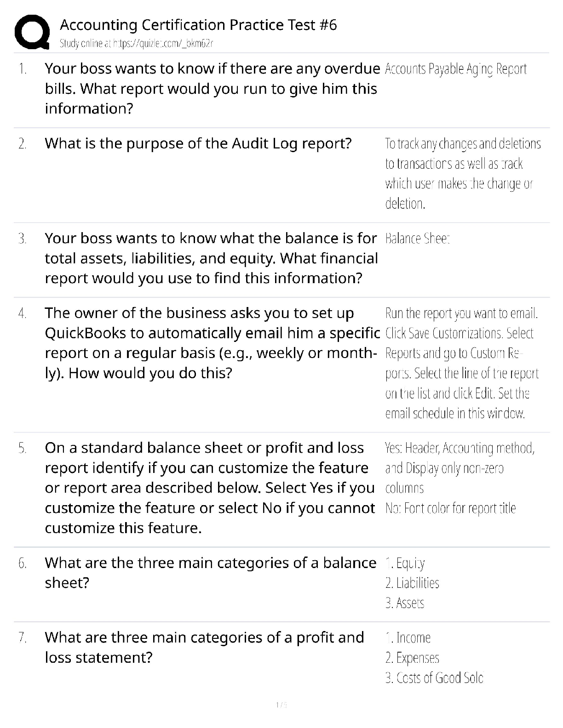Click the Quizlet logo icon
The height and width of the screenshot is (728, 563).
click(32, 32)
